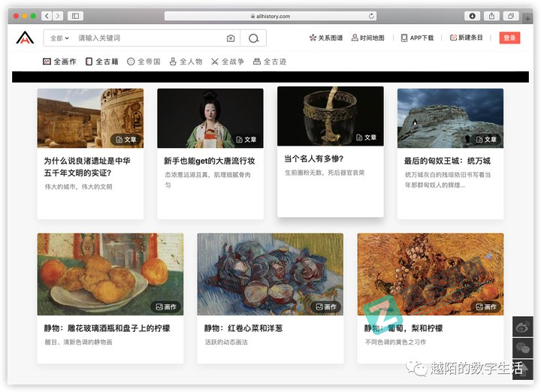The width and height of the screenshot is (541, 392).
Task: Open 关系图谱 relation graph link
Action: 326,38
